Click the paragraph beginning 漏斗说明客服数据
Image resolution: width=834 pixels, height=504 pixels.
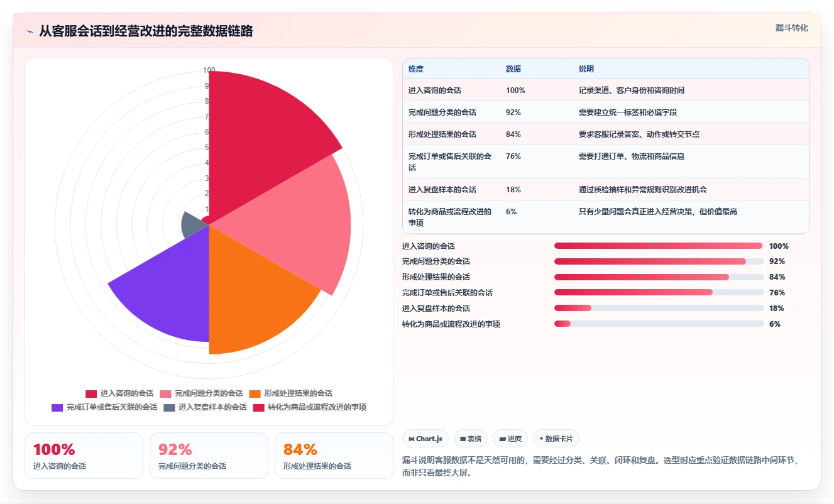pos(600,466)
